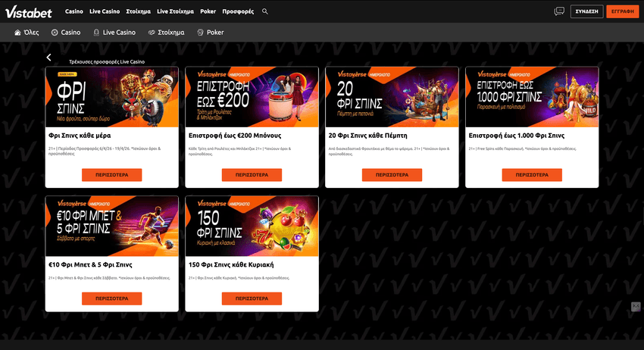Click ΠΕΡΙΣΣΟΤΕΡΑ under Επιστροφή έως €200 Μπόνους
This screenshot has width=644, height=350.
pos(252,175)
